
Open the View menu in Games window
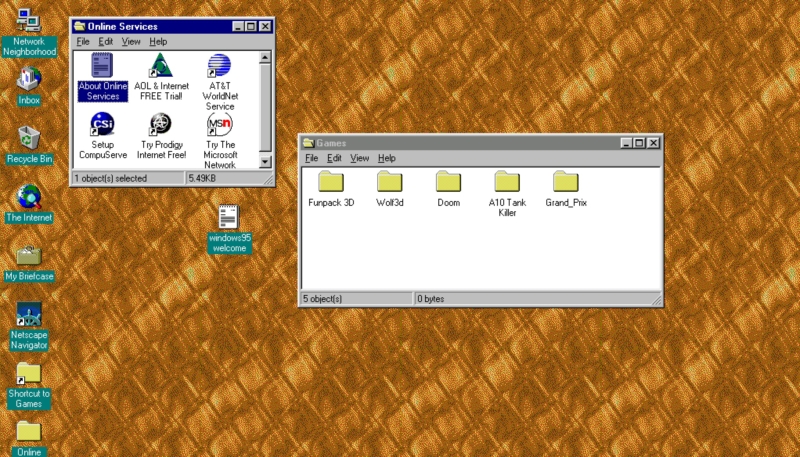click(359, 158)
